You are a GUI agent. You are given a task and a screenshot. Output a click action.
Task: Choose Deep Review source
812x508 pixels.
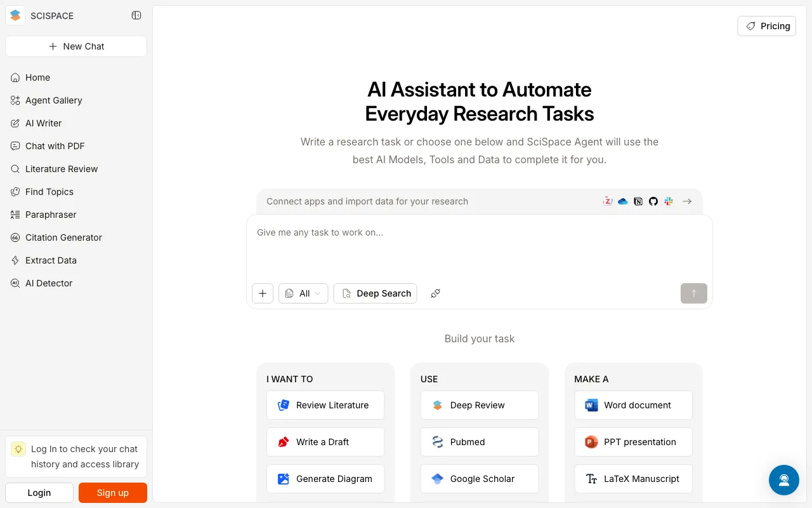click(x=480, y=405)
